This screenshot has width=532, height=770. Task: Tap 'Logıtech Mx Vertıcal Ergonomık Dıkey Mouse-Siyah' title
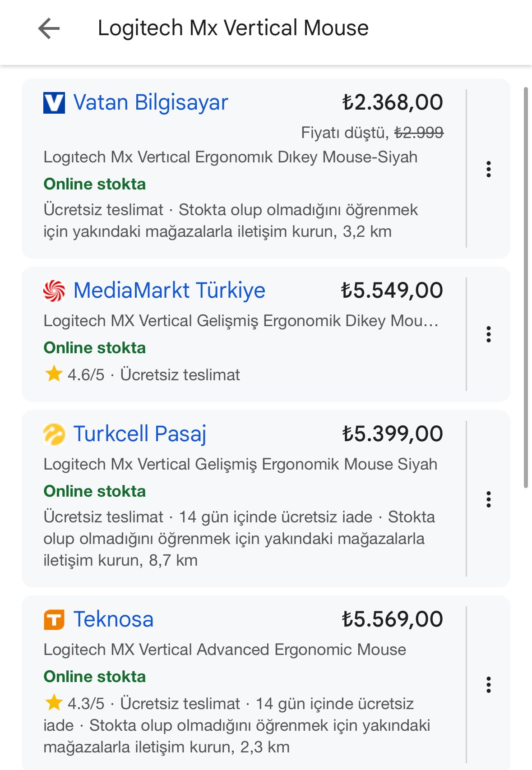click(x=231, y=157)
